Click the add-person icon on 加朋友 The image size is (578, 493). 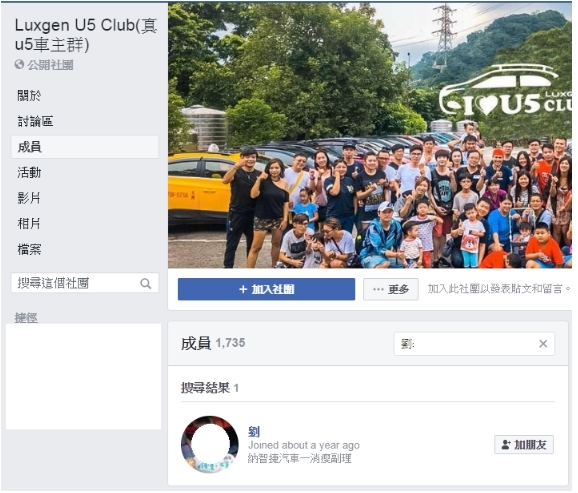pos(507,445)
